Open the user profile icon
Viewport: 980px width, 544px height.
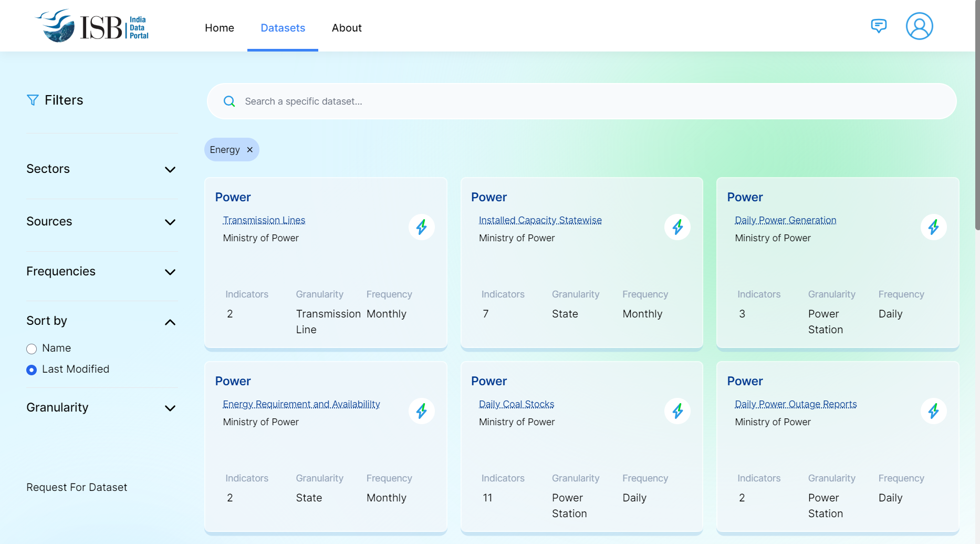click(x=919, y=26)
